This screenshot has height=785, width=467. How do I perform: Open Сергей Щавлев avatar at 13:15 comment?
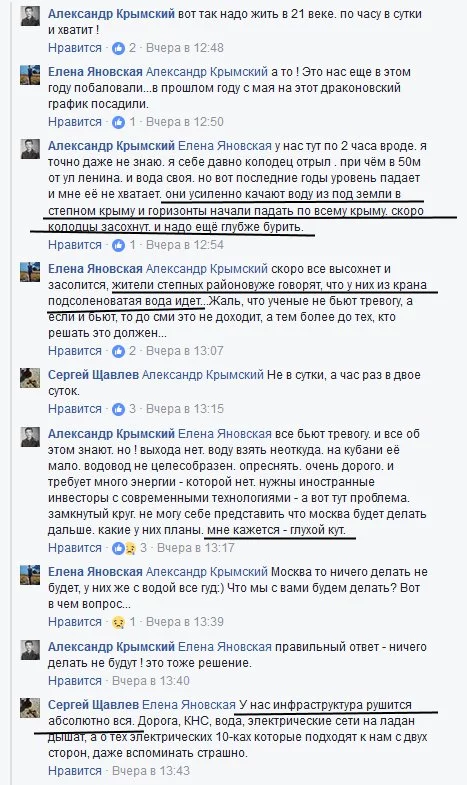click(30, 378)
